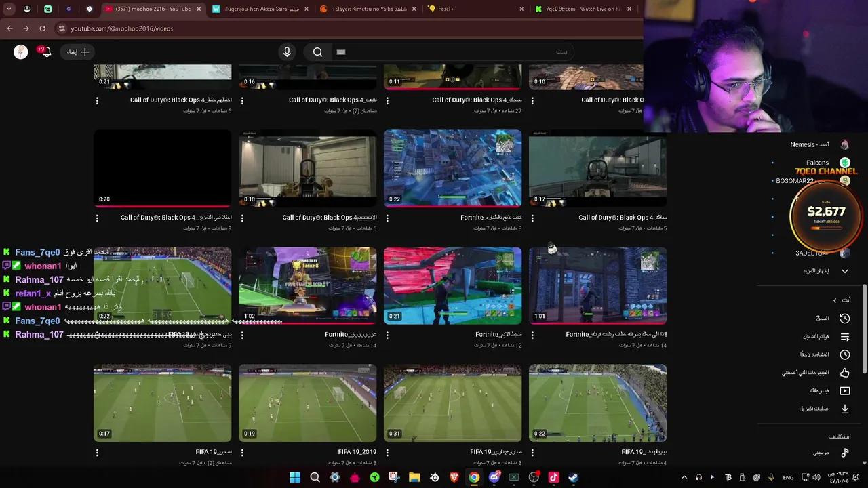This screenshot has height=488, width=868.
Task: Open options menu for 0:31 FIFA 19 video
Action: pos(387,453)
